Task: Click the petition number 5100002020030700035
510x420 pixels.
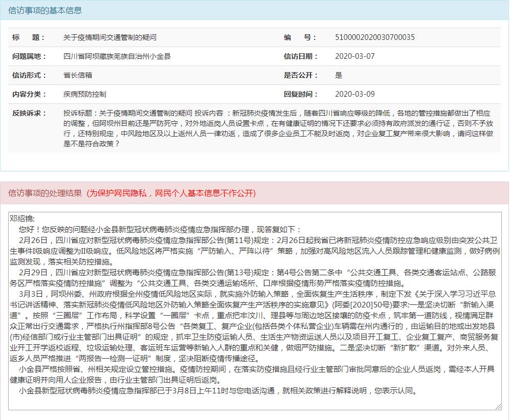Action: [374, 37]
